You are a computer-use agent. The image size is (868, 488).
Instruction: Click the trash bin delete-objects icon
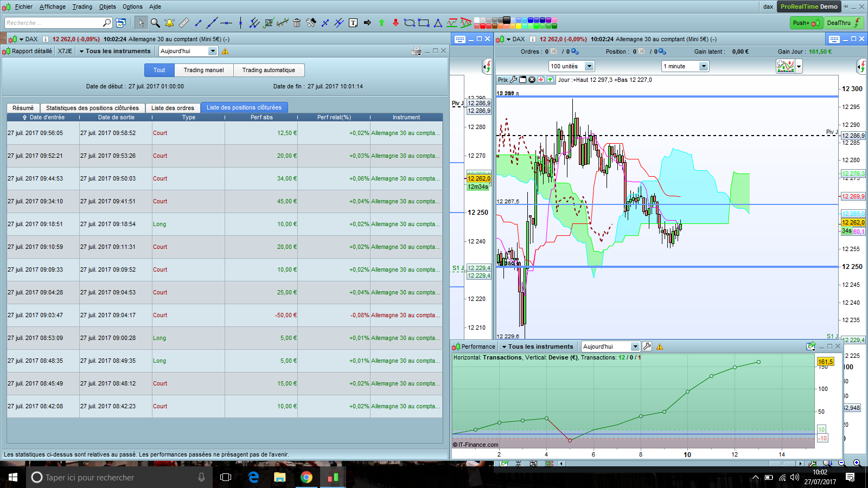coord(297,23)
